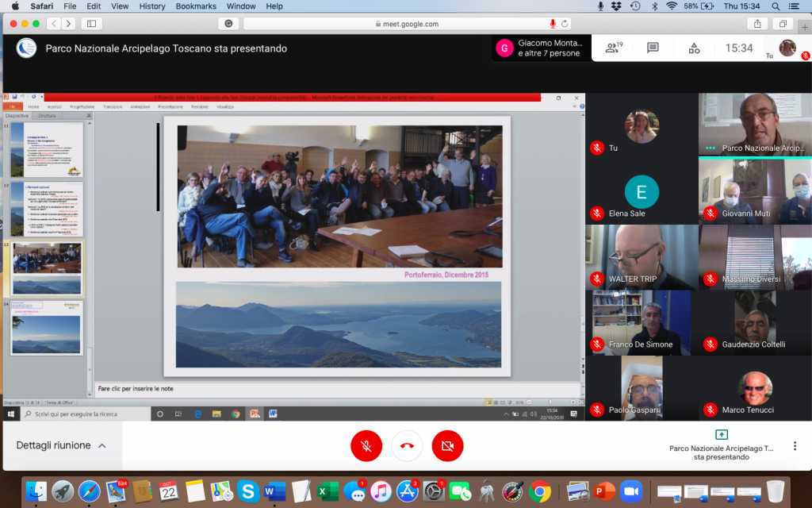Open the History menu in menu bar
The height and width of the screenshot is (508, 812).
click(152, 6)
